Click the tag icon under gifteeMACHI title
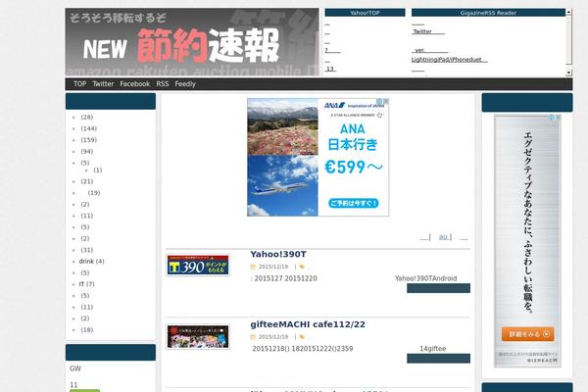This screenshot has width=588, height=392. [x=302, y=337]
